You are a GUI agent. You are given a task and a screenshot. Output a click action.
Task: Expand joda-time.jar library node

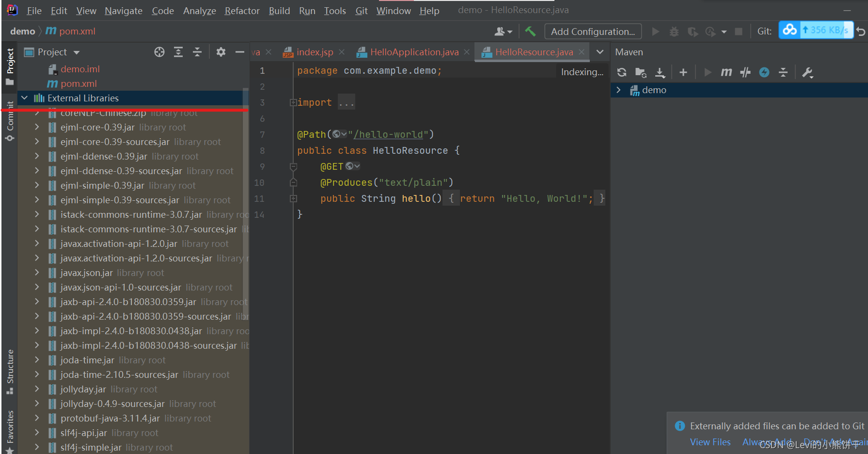37,360
